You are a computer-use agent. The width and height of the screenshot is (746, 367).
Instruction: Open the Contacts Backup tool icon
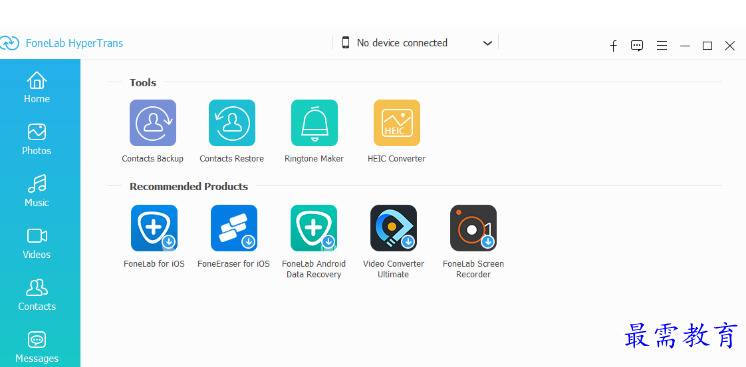pos(153,123)
